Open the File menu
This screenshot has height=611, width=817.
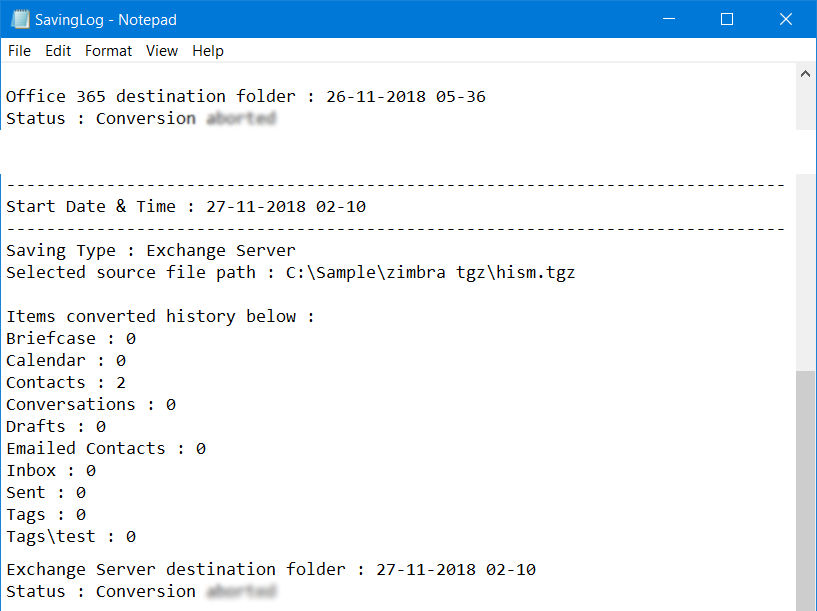(19, 51)
